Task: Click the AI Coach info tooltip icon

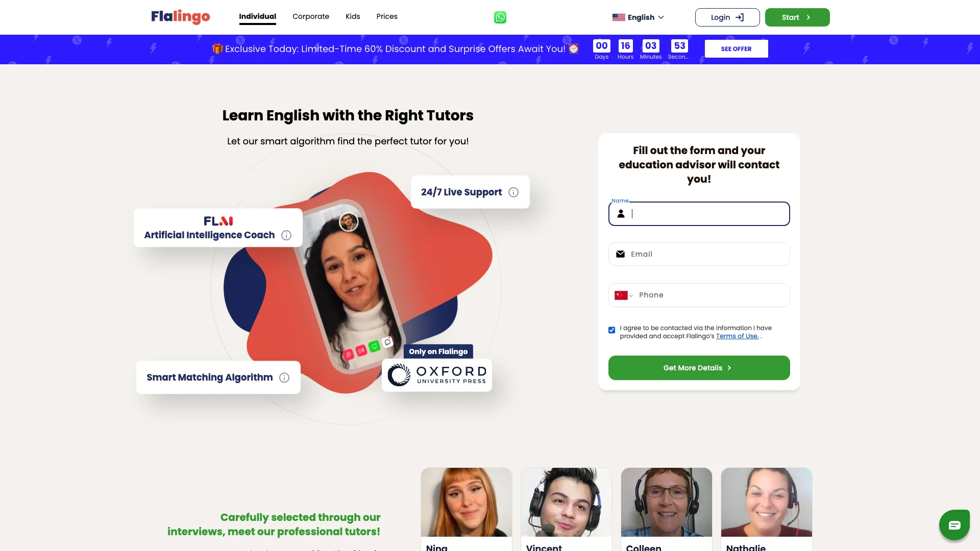Action: (286, 235)
